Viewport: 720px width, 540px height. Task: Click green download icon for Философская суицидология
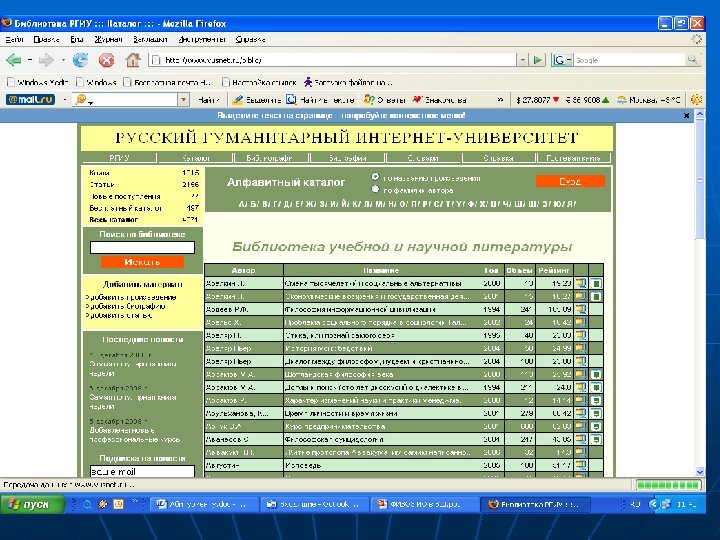tap(596, 439)
